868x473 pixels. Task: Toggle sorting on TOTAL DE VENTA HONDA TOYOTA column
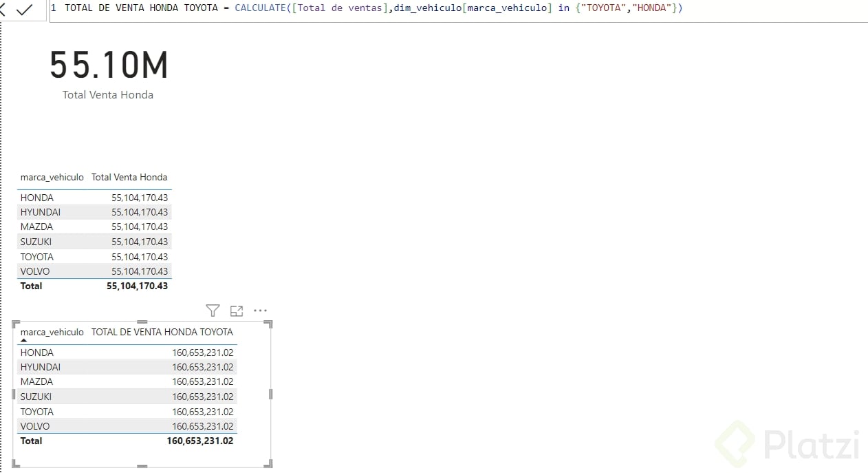coord(162,332)
